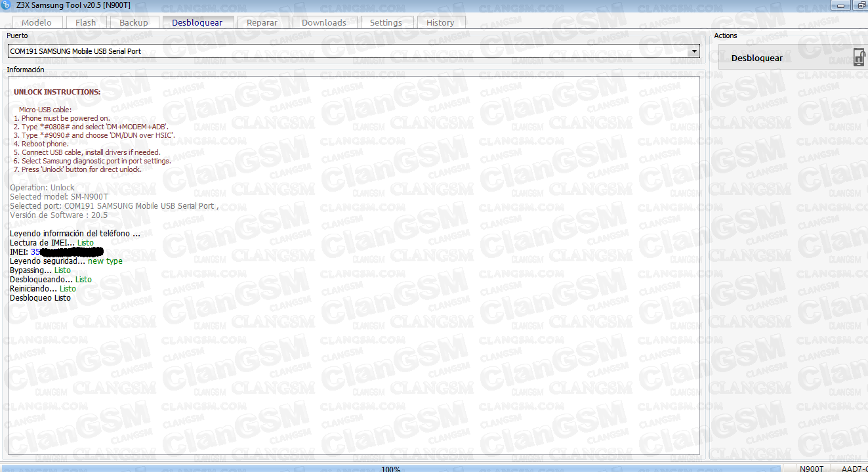Screen dimensions: 868x472
Task: Open the Settings tab
Action: 386,22
